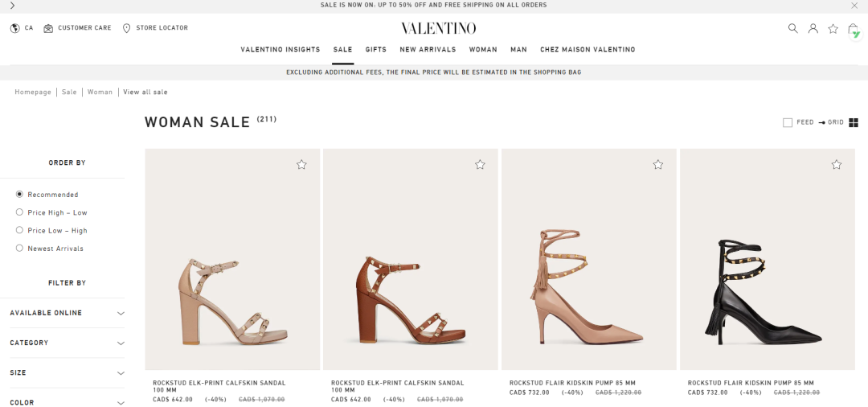The height and width of the screenshot is (407, 868).
Task: Open New Arrivals menu
Action: [x=428, y=49]
